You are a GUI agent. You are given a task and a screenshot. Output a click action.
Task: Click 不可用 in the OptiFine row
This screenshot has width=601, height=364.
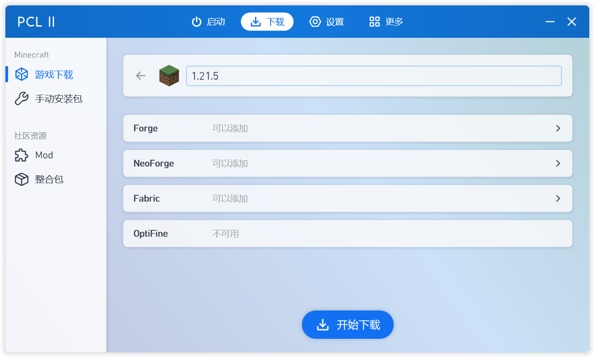coord(226,234)
